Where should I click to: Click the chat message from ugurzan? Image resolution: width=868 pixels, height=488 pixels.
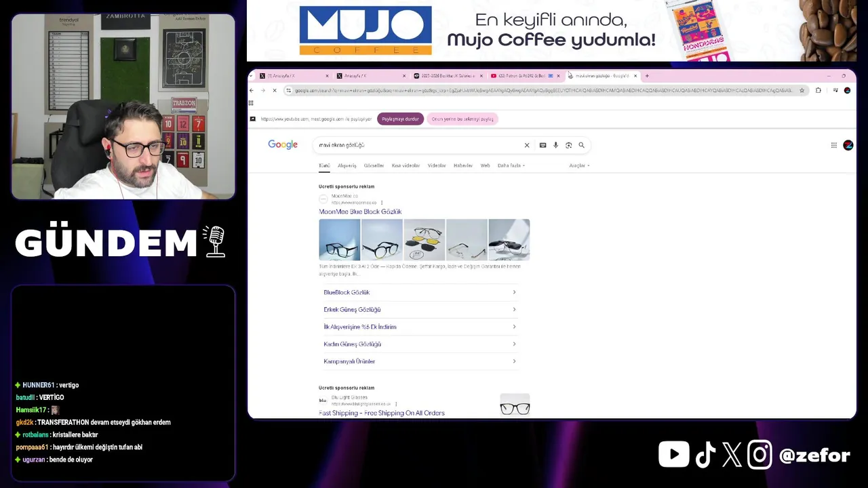pyautogui.click(x=54, y=460)
